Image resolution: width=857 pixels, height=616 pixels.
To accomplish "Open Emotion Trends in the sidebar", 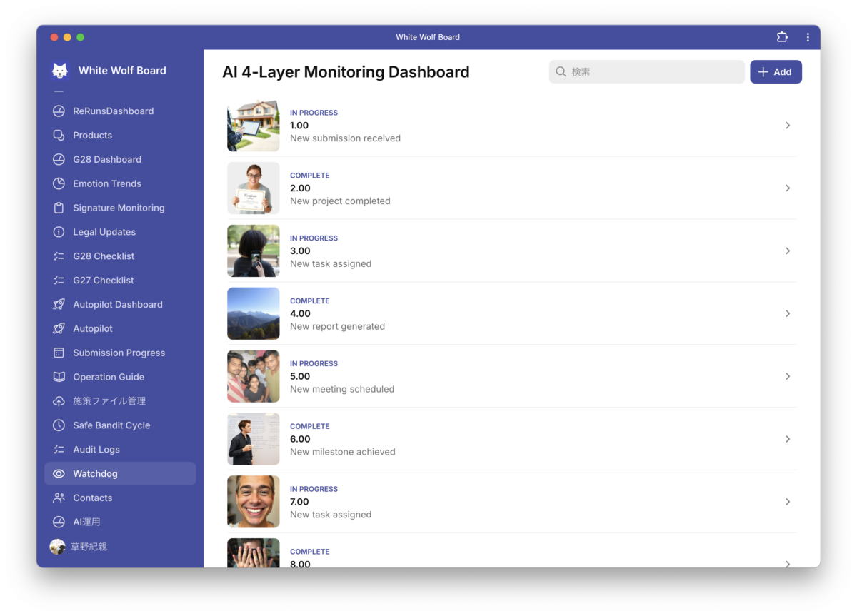I will pos(107,183).
